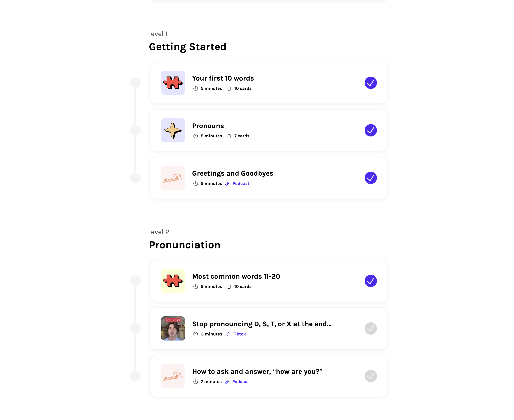
Task: Select the Pronouns lesson title
Action: point(208,126)
